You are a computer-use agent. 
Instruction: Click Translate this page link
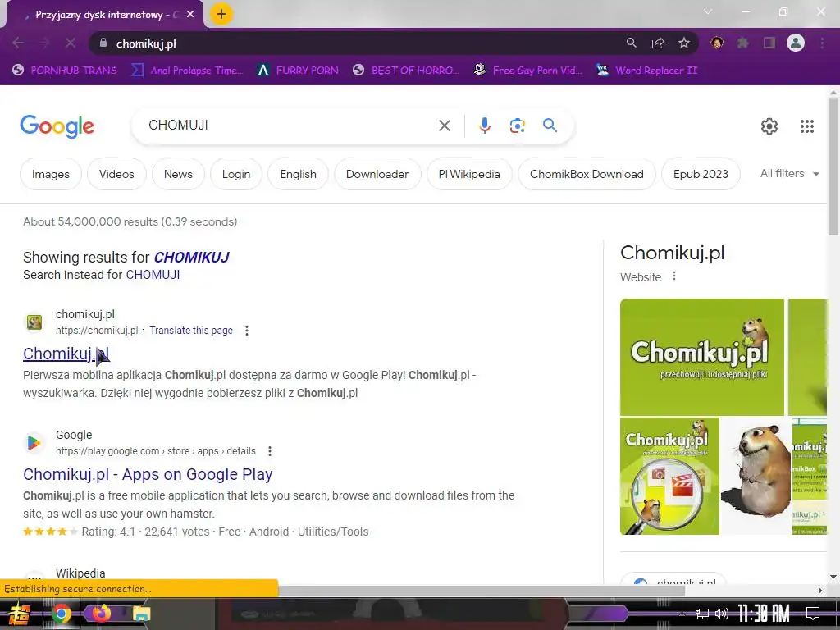click(x=190, y=331)
